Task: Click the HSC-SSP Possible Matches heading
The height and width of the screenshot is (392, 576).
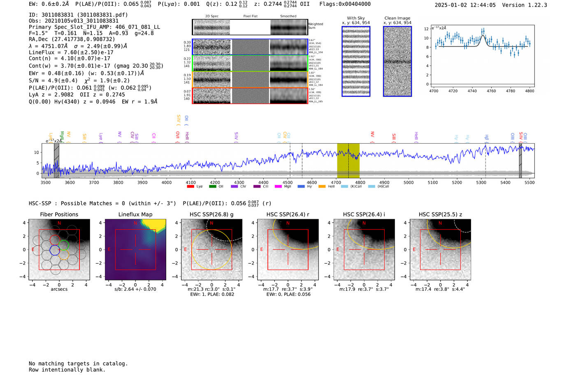Action: [x=102, y=204]
